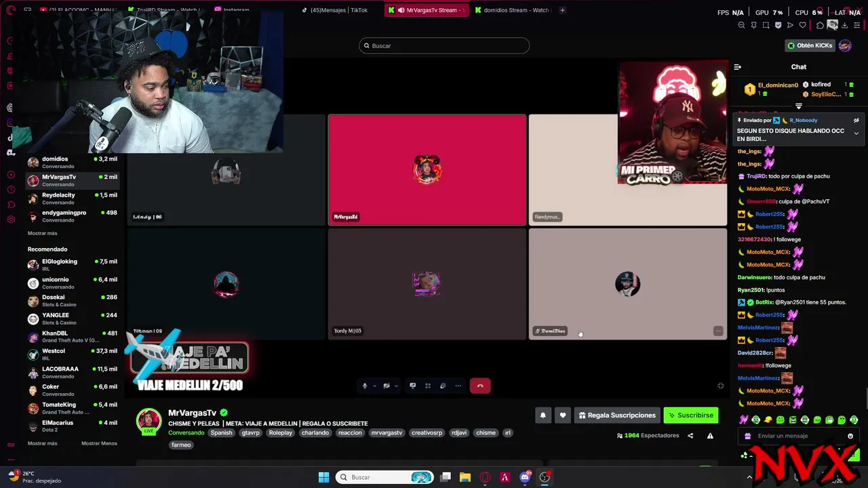Image resolution: width=868 pixels, height=488 pixels.
Task: Open the user profile avatar next to Obtén KICKs
Action: [x=845, y=45]
